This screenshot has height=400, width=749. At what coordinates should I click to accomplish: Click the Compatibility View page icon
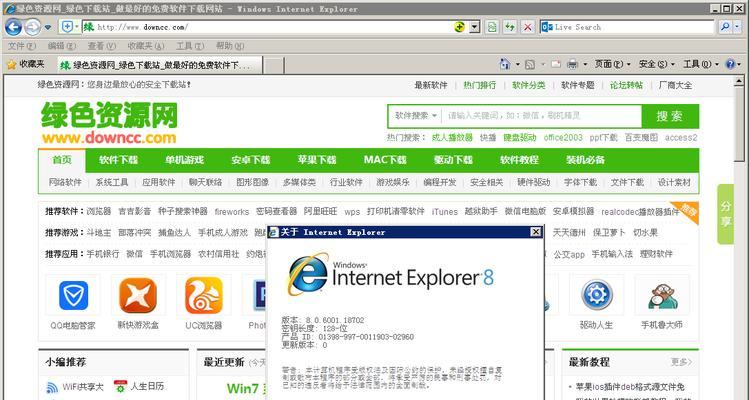(x=492, y=27)
